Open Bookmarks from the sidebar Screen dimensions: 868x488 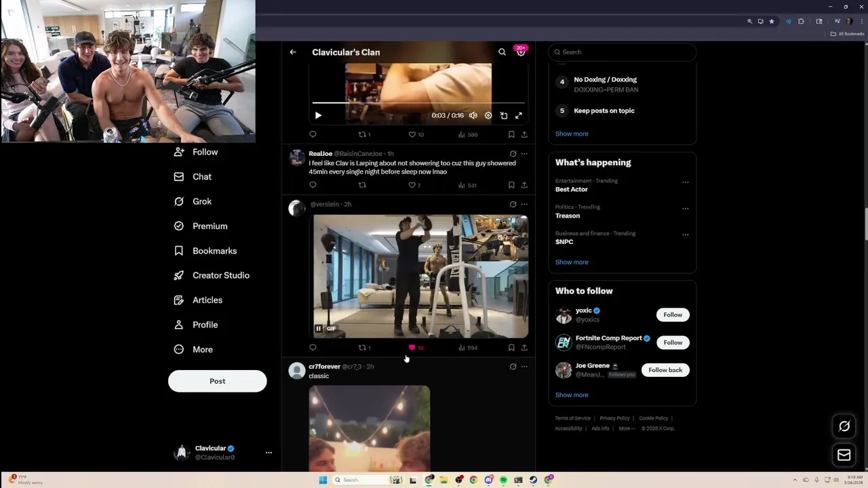205,251
